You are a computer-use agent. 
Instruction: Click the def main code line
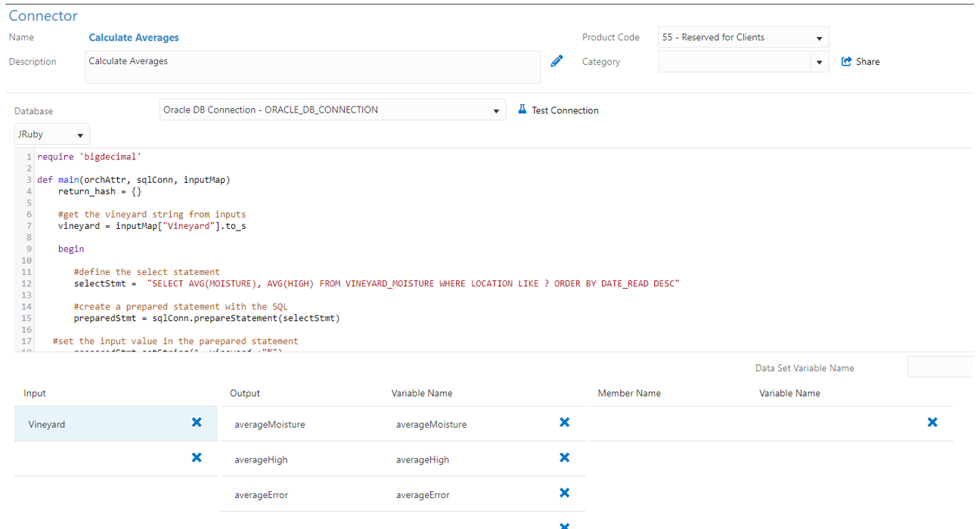click(134, 180)
